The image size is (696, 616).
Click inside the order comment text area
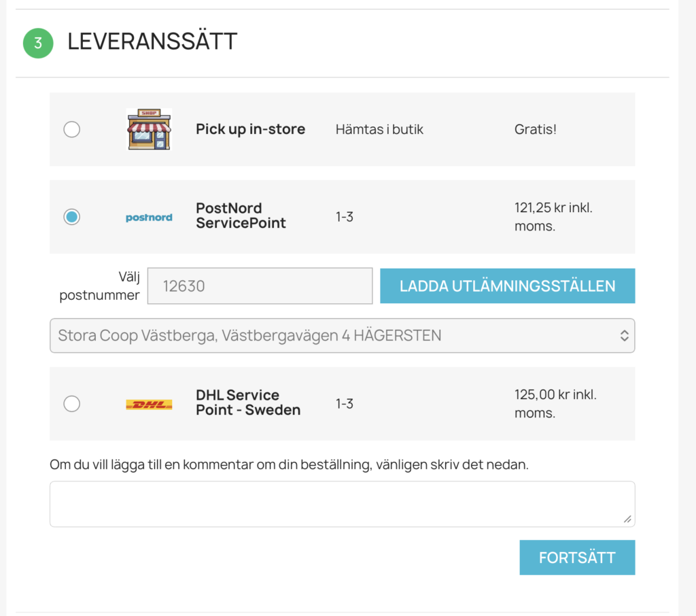342,504
